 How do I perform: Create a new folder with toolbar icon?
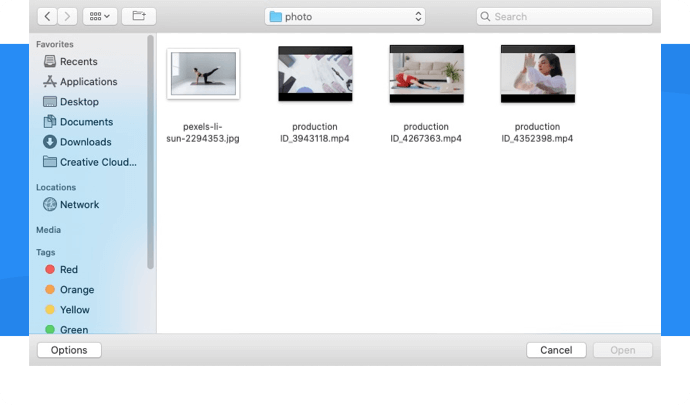pos(139,17)
